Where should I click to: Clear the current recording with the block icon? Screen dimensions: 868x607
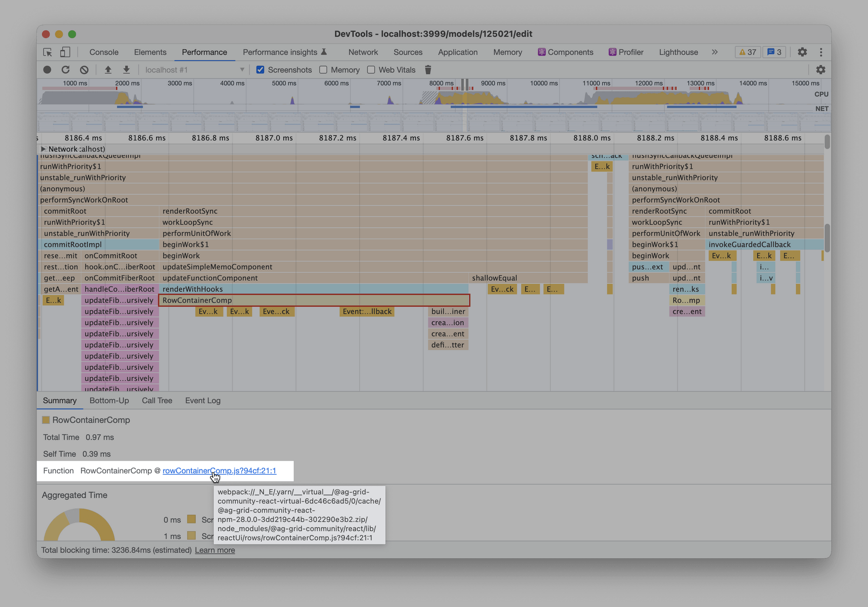[84, 69]
